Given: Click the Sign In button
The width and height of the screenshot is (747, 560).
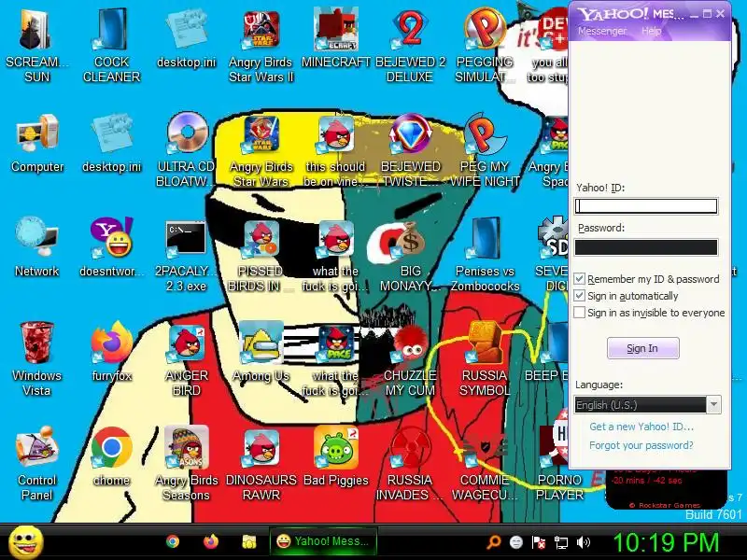Looking at the screenshot, I should pos(643,348).
